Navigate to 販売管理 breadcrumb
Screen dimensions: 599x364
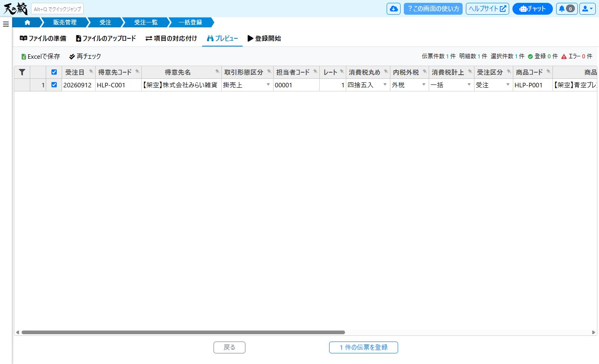point(65,22)
